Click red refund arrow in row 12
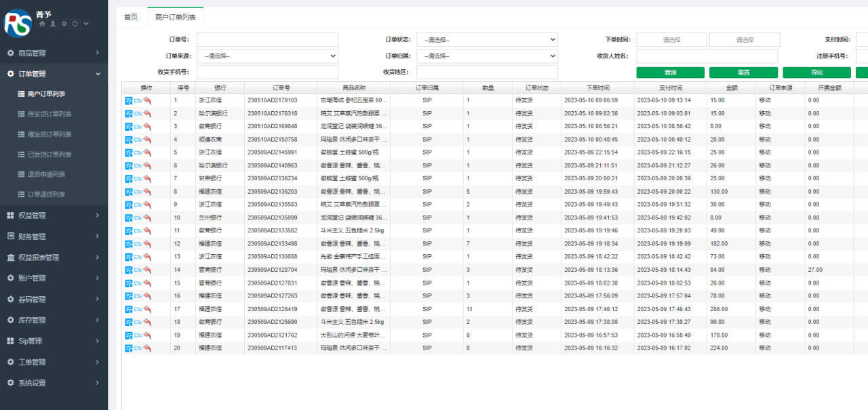Image resolution: width=868 pixels, height=410 pixels. 147,244
